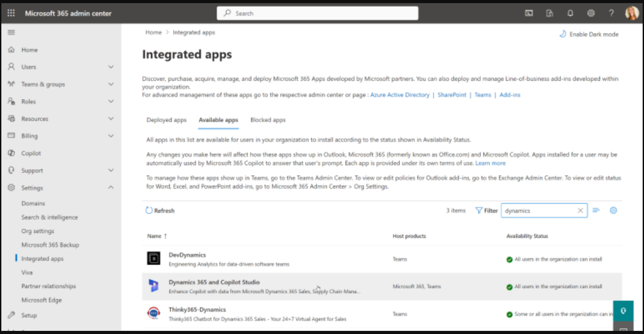The height and width of the screenshot is (334, 644).
Task: Open the Add-ins link
Action: 510,95
